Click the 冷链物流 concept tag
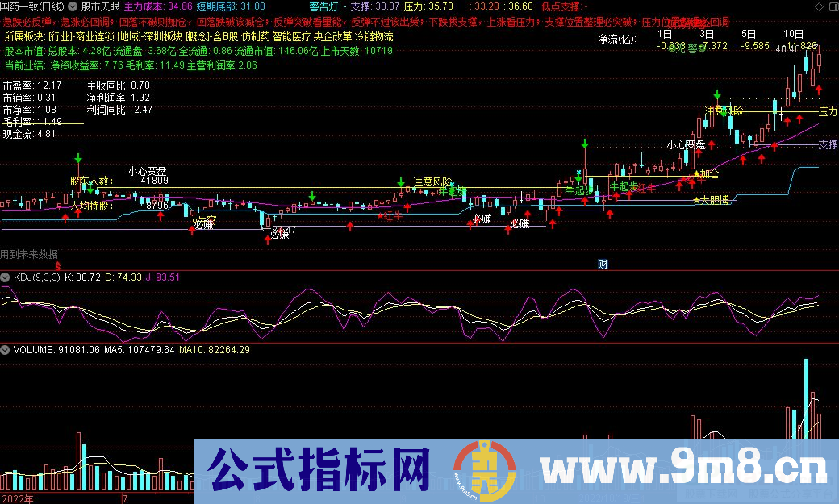Viewport: 839px width, 504px height. coord(374,36)
